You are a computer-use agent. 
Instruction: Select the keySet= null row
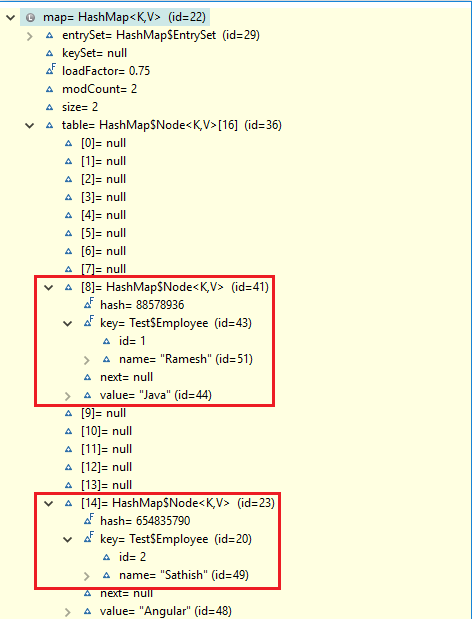coord(94,53)
